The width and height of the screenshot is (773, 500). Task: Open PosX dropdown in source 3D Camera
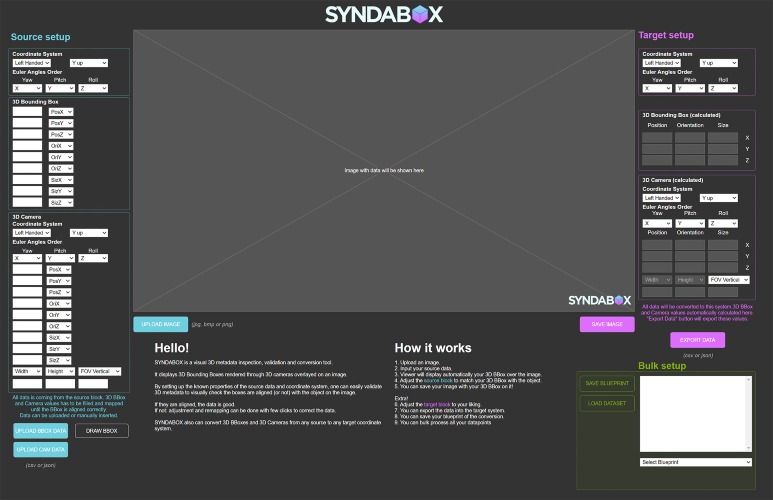59,270
